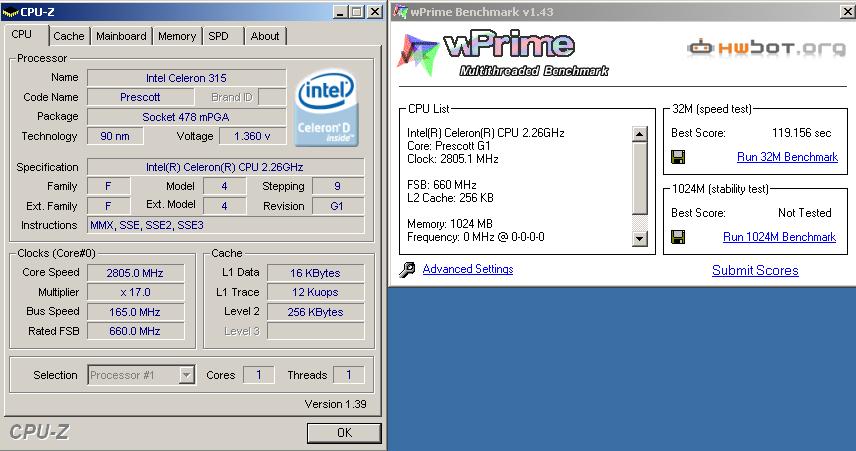This screenshot has width=856, height=451.
Task: Expand the Processor #1 selection dropdown
Action: tap(186, 375)
